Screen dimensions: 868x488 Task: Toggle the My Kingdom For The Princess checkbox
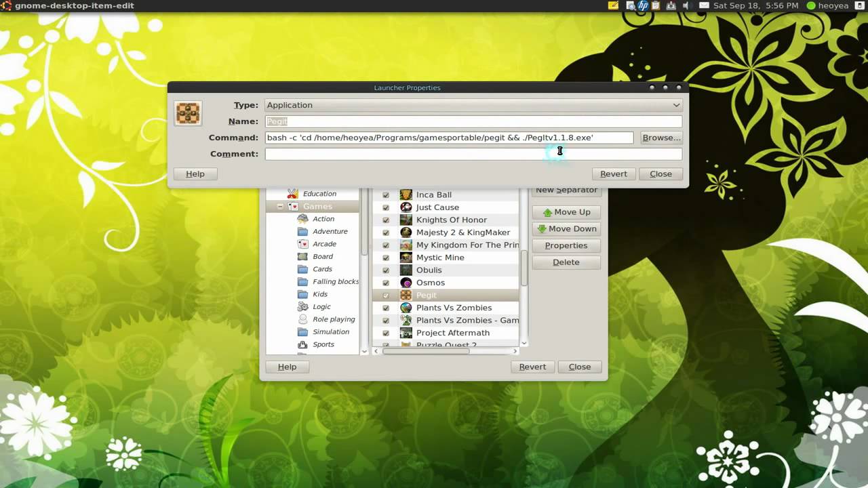(x=386, y=245)
